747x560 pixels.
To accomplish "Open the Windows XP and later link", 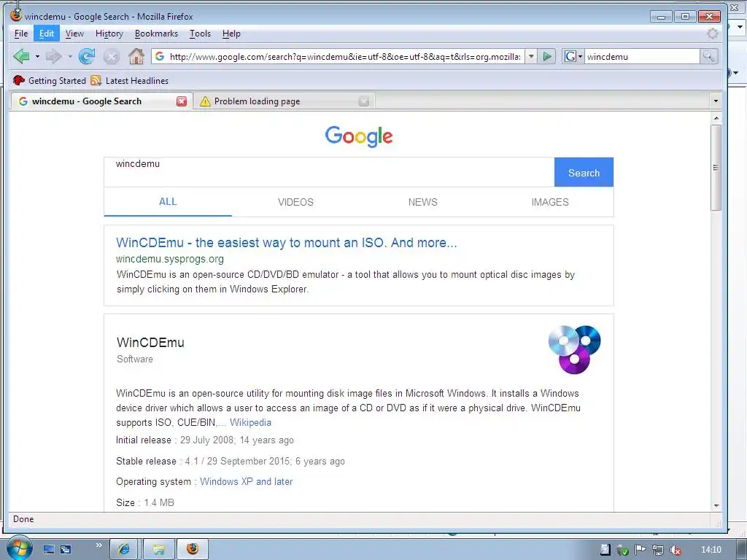I will (247, 481).
